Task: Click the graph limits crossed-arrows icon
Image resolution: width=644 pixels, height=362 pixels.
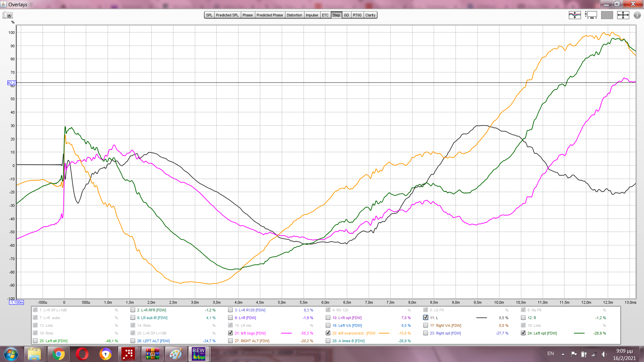Action: [x=623, y=15]
